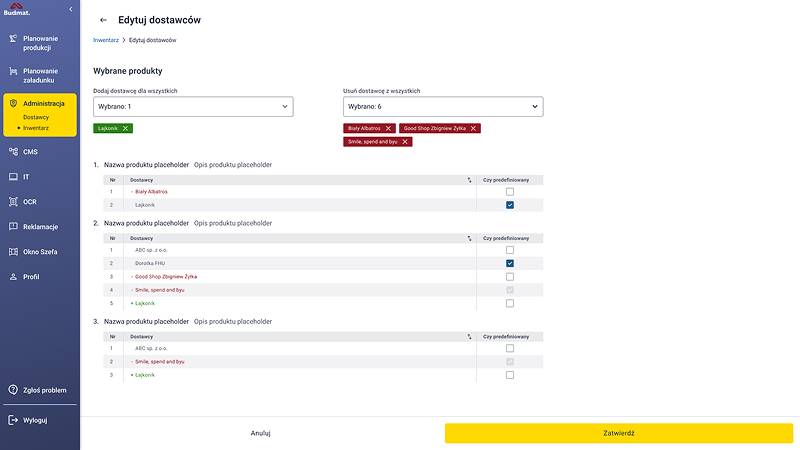The image size is (800, 450).
Task: Click Wyloguj to log out
Action: pos(35,420)
